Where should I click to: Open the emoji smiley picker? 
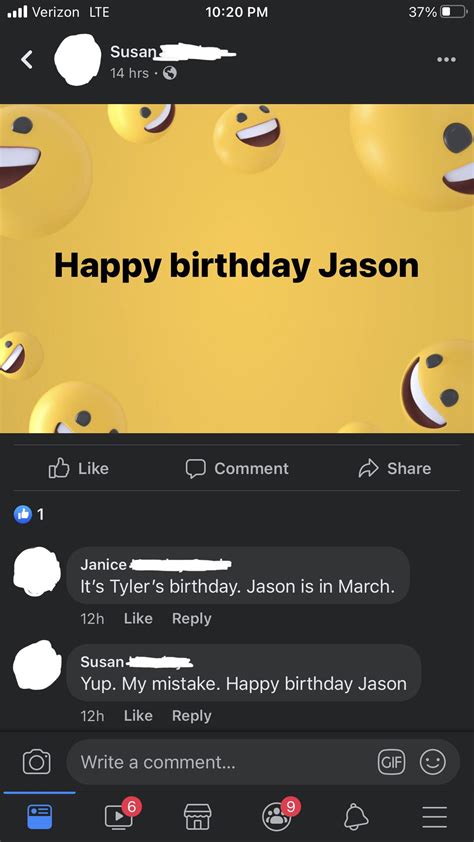tap(433, 762)
